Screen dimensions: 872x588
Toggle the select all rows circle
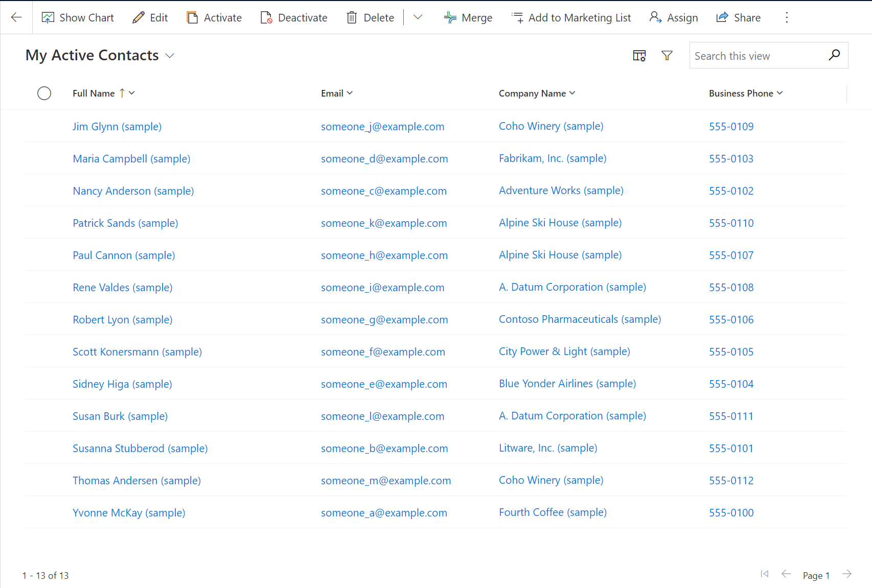pyautogui.click(x=44, y=93)
